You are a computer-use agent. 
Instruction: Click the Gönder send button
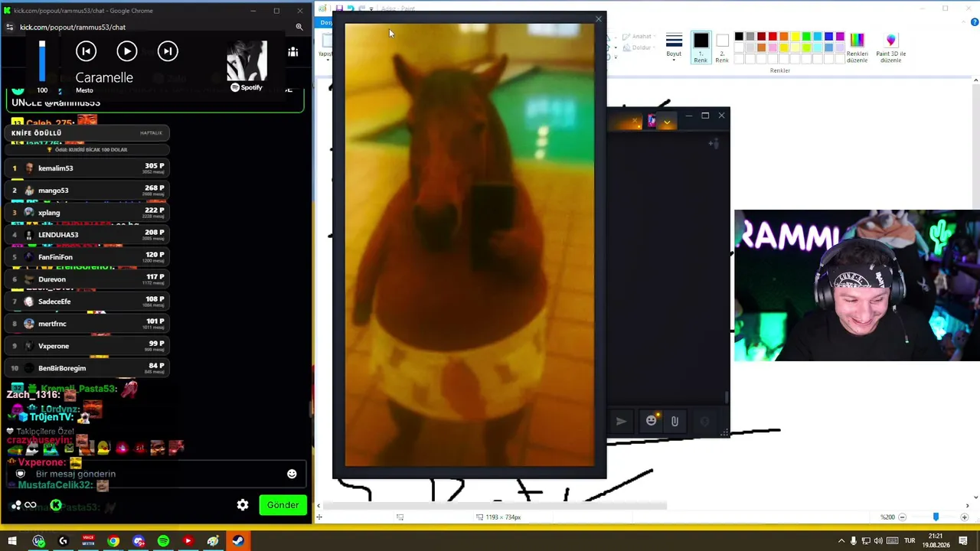(x=283, y=505)
